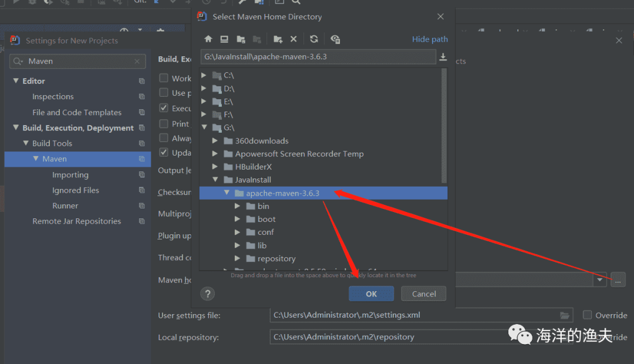Click the path input field
Screen dimensions: 634x364
pos(318,56)
